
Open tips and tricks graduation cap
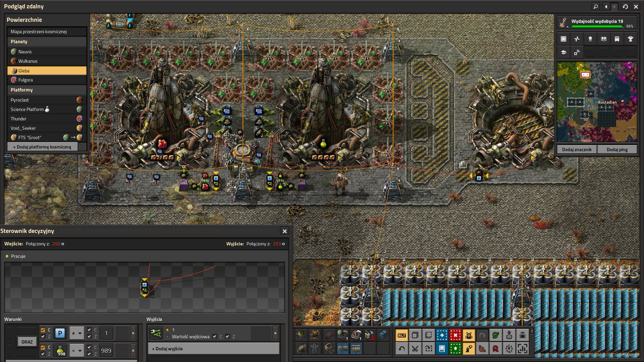pos(563,52)
